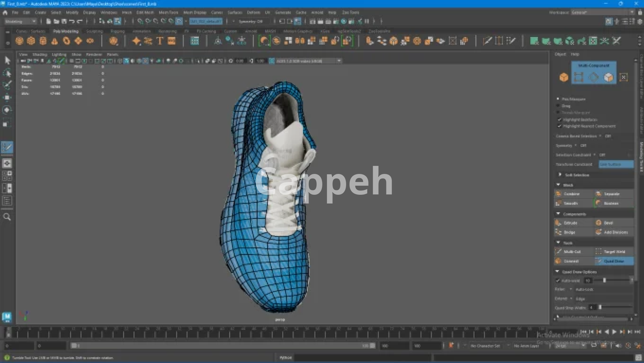Select the Paint Selection tool in toolbox
The height and width of the screenshot is (363, 644).
pyautogui.click(x=7, y=85)
